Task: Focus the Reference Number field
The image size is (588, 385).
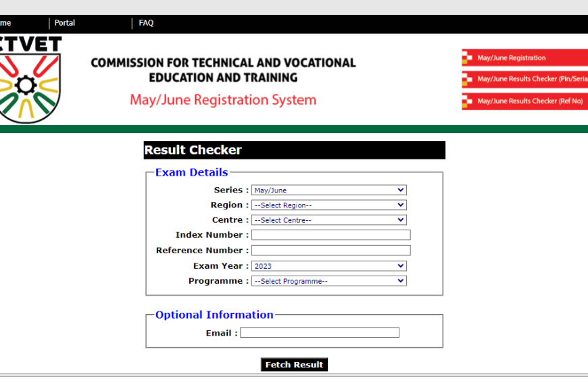Action: pos(330,251)
